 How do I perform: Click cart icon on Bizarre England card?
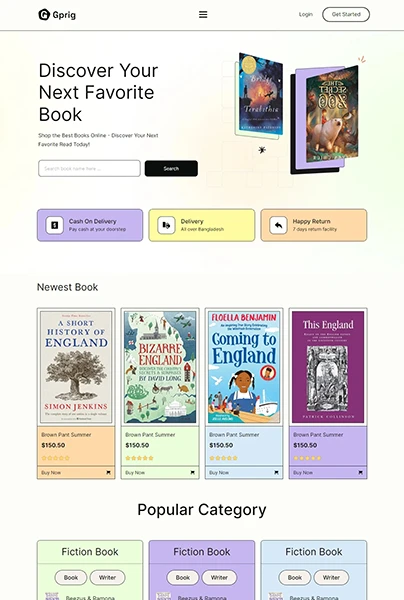[192, 473]
